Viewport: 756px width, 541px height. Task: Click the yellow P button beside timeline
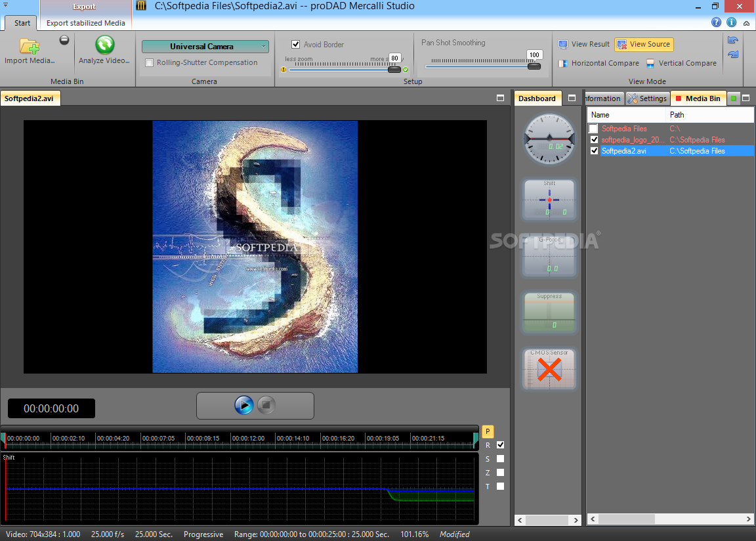click(488, 431)
